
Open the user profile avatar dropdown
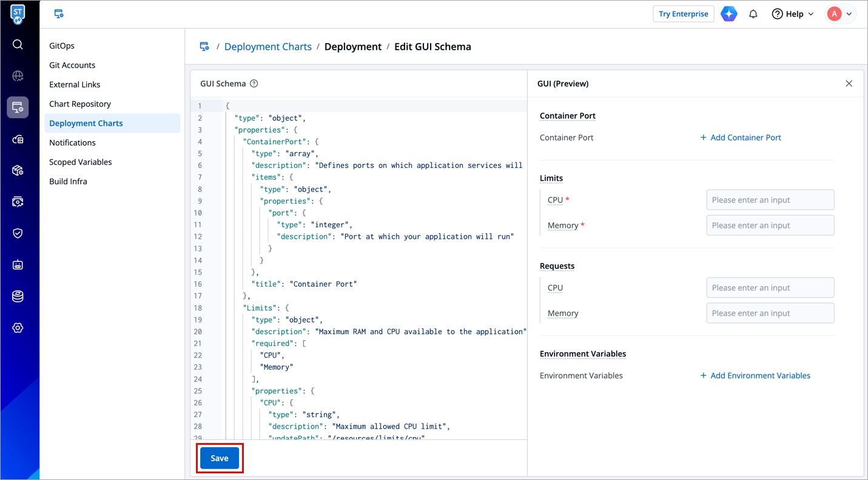pyautogui.click(x=840, y=14)
